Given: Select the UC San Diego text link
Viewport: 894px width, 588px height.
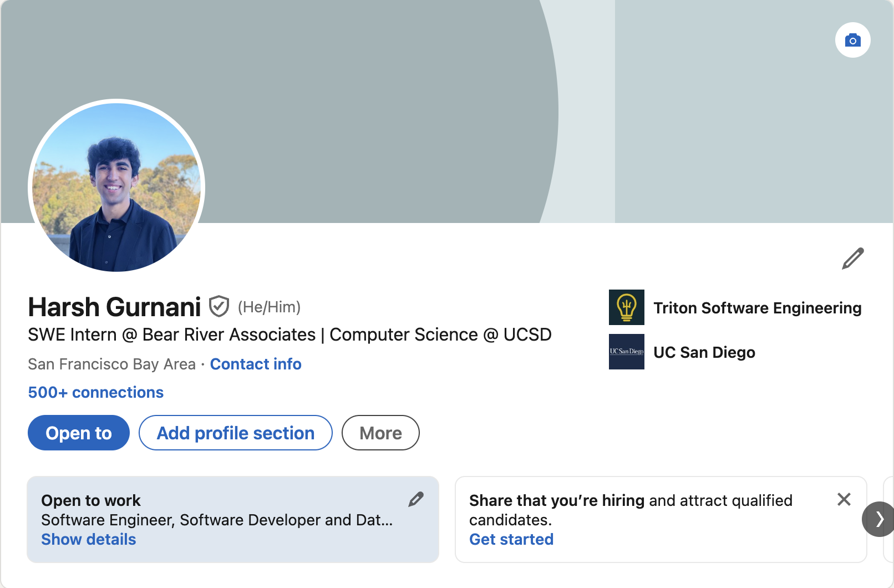Looking at the screenshot, I should [704, 352].
